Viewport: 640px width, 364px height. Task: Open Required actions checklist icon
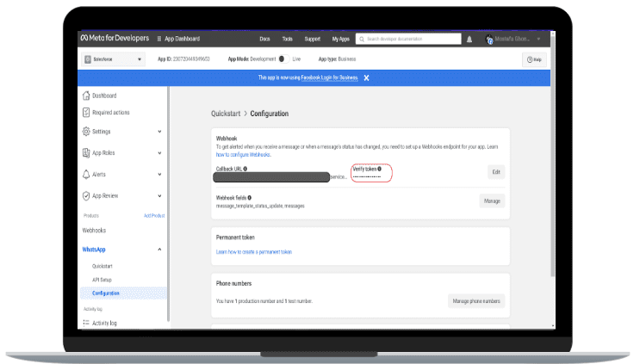tap(86, 112)
